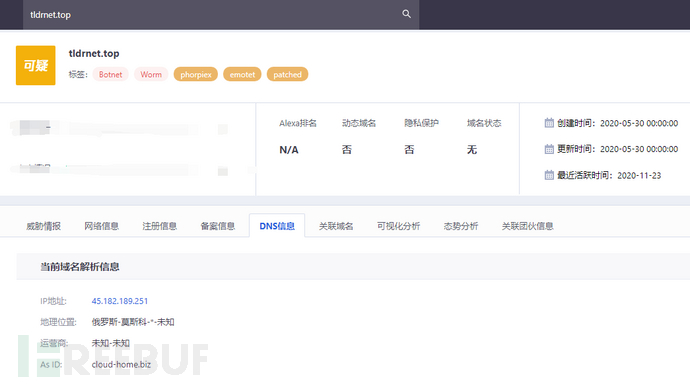
Task: Open the 态势分析 tab
Action: [x=461, y=226]
